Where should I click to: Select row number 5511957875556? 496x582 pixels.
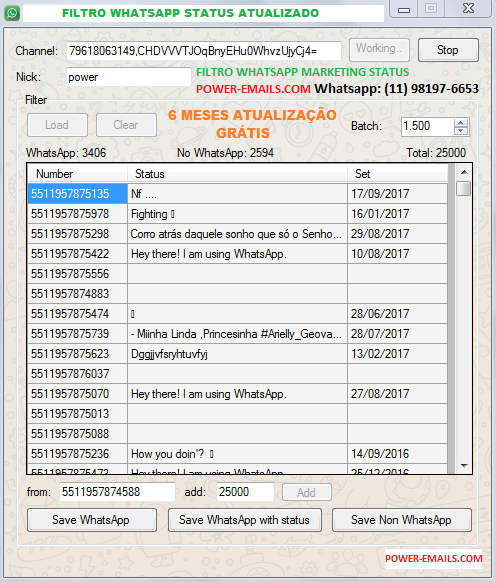[x=78, y=274]
